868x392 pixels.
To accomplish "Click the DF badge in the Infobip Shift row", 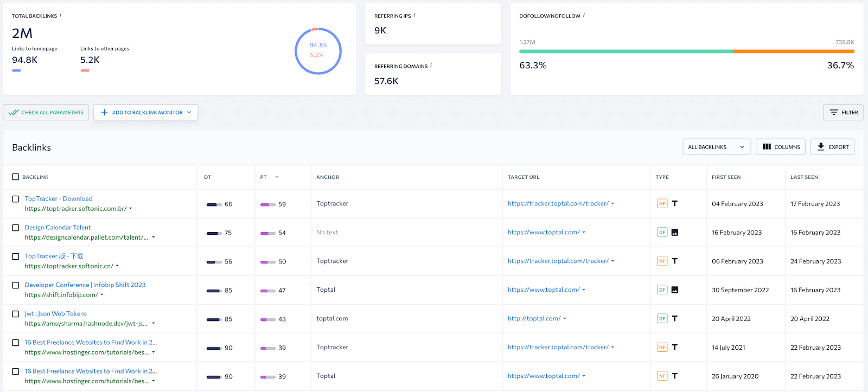I will click(x=662, y=290).
